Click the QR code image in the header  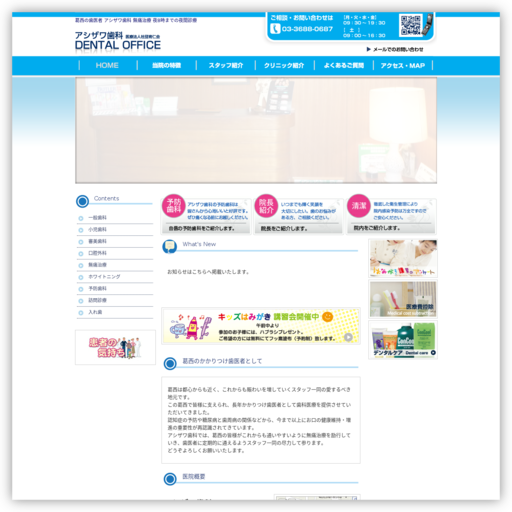(410, 25)
